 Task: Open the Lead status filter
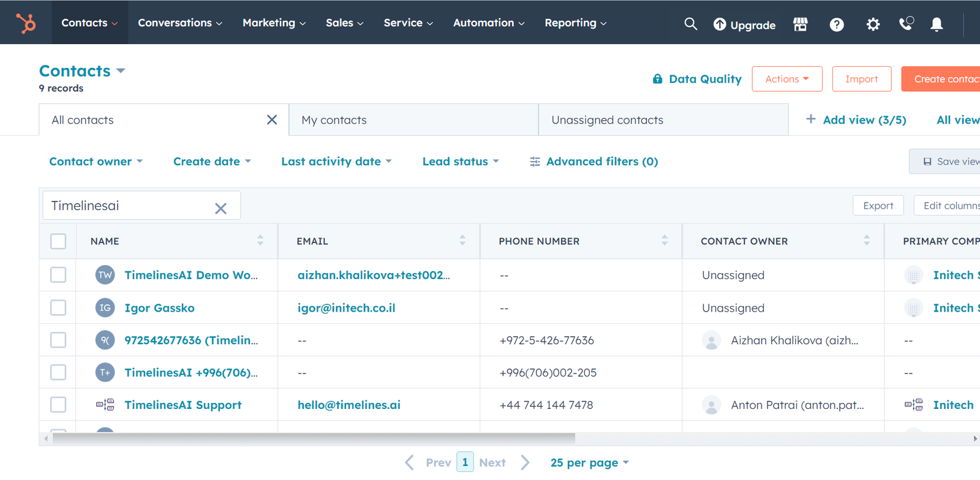(461, 162)
